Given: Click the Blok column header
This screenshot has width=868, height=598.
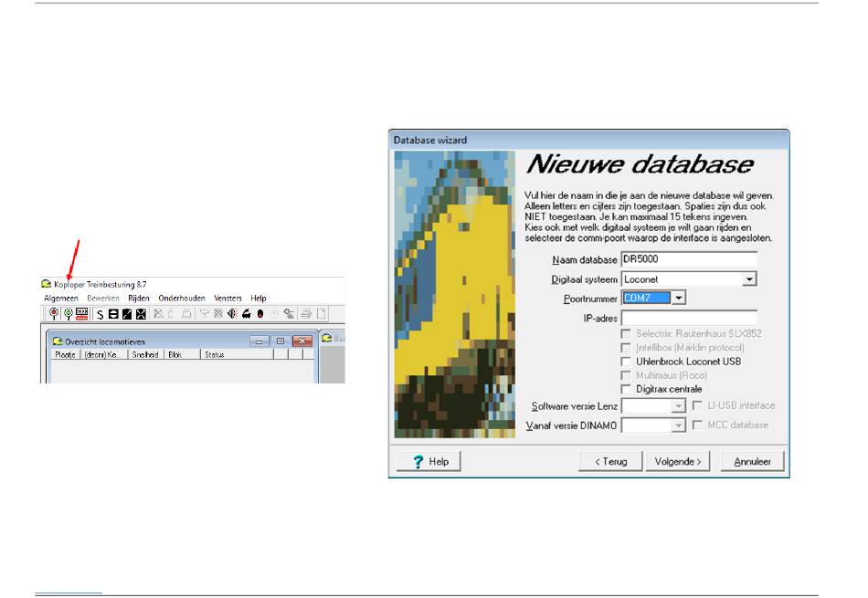Looking at the screenshot, I should [182, 354].
